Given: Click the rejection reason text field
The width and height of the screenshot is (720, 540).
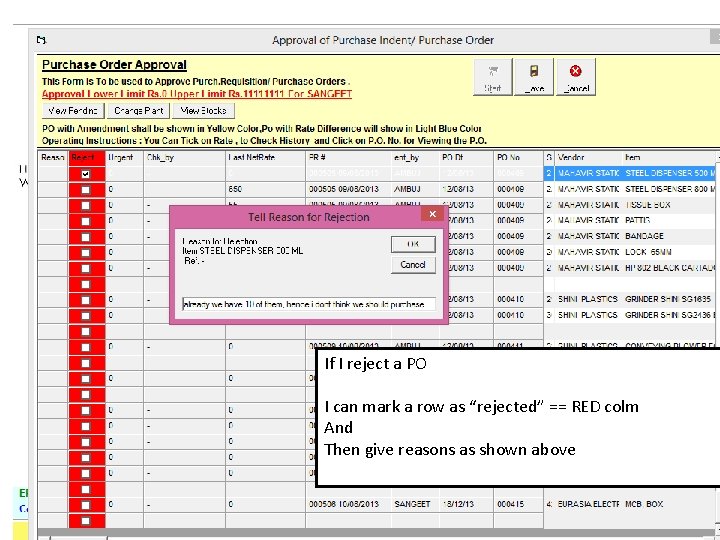Looking at the screenshot, I should tap(309, 304).
